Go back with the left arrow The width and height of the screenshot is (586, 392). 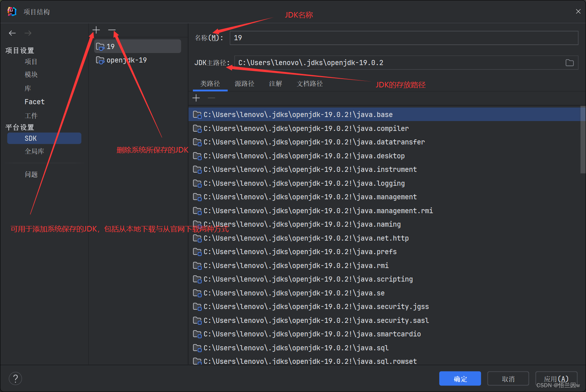coord(12,33)
